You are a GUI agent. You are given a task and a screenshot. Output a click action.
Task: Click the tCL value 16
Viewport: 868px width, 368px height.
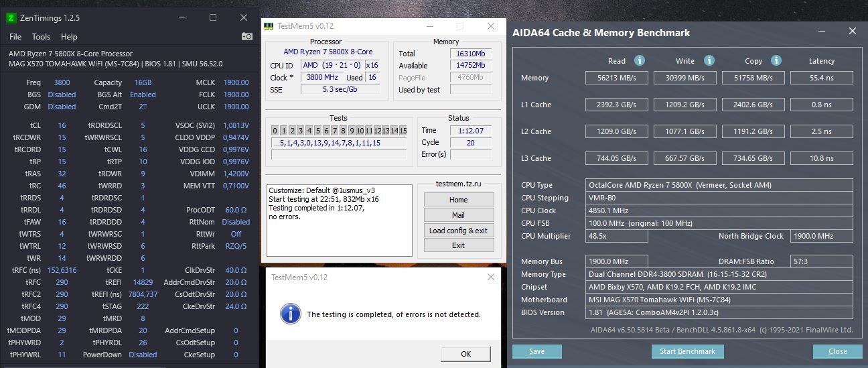(62, 125)
